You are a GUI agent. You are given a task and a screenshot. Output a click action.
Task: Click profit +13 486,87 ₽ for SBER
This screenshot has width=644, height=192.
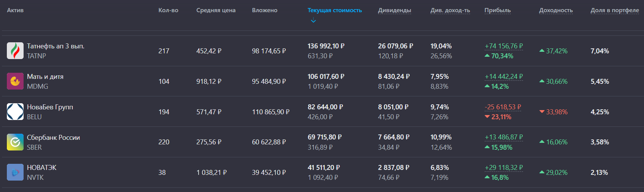(504, 137)
